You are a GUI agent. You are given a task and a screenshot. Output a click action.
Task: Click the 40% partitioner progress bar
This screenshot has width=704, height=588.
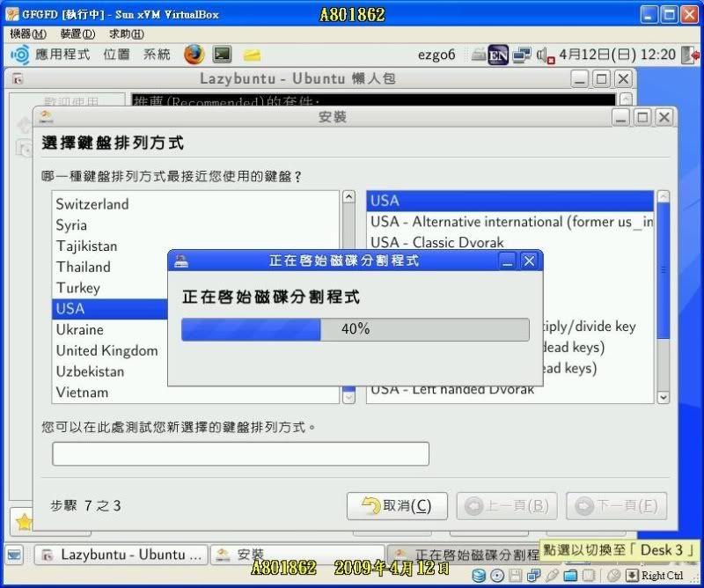coord(356,329)
